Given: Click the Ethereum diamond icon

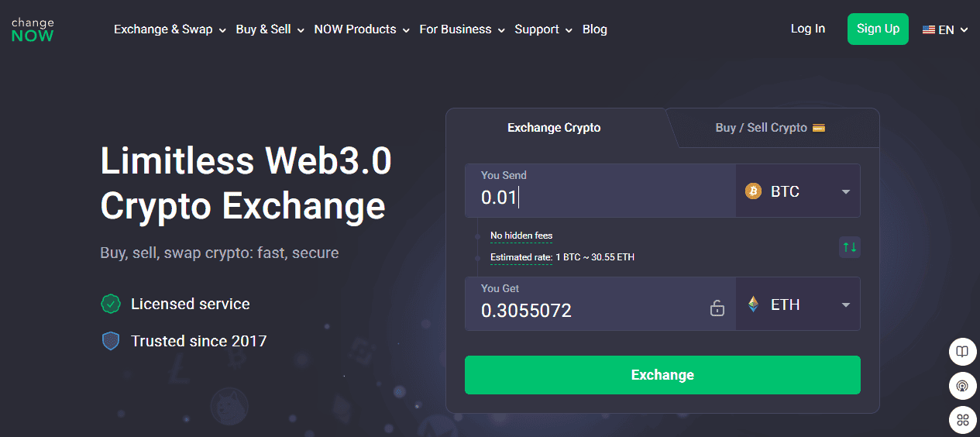Looking at the screenshot, I should (753, 305).
